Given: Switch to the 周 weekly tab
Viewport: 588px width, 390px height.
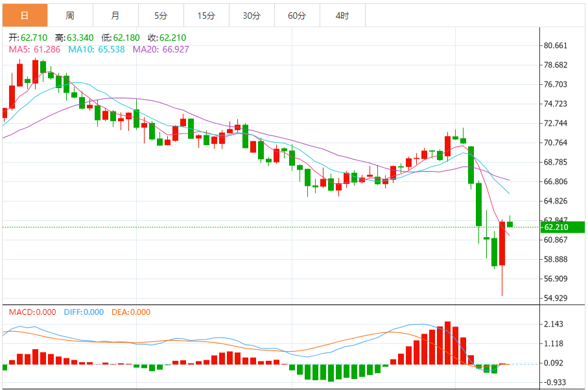Looking at the screenshot, I should [70, 16].
